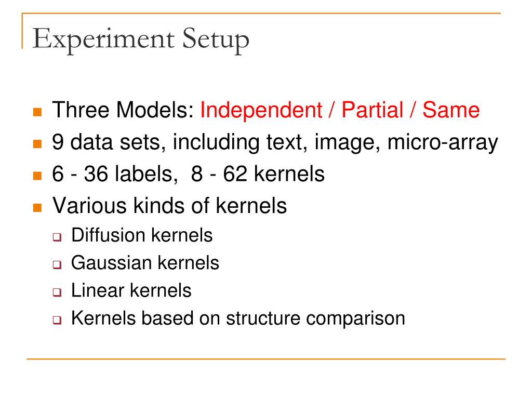This screenshot has width=532, height=399.
Task: Click the orange bullet beside '9 data sets'
Action: tap(37, 144)
